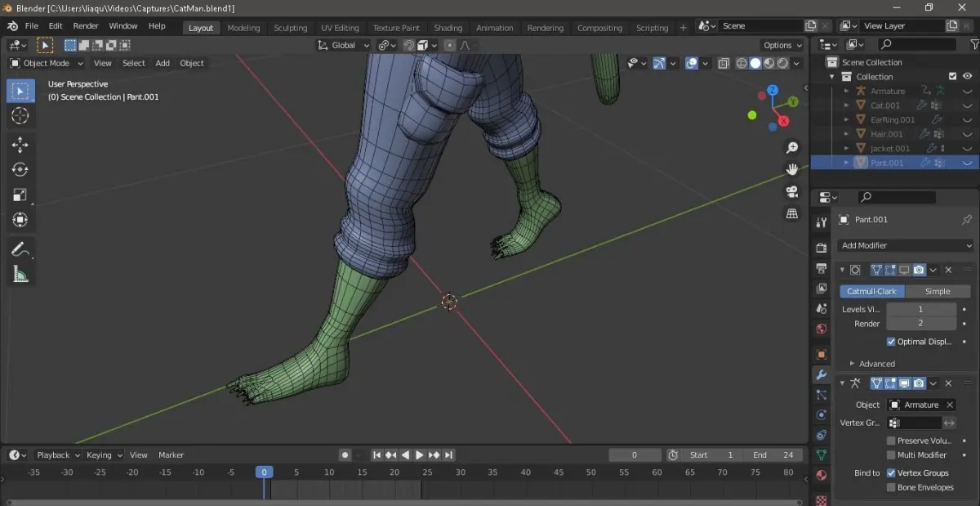
Task: Toggle camera view in viewport
Action: [791, 191]
